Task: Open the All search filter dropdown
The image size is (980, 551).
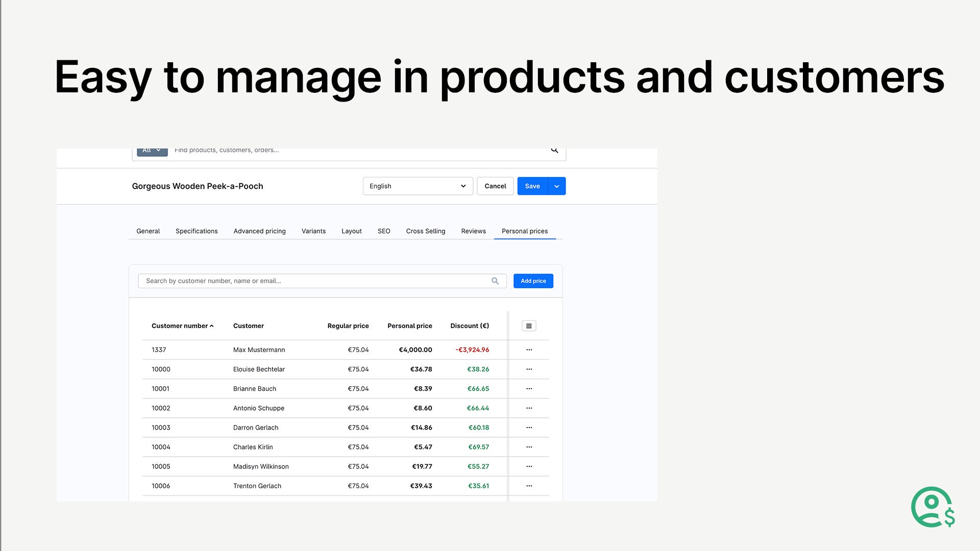Action: tap(152, 151)
